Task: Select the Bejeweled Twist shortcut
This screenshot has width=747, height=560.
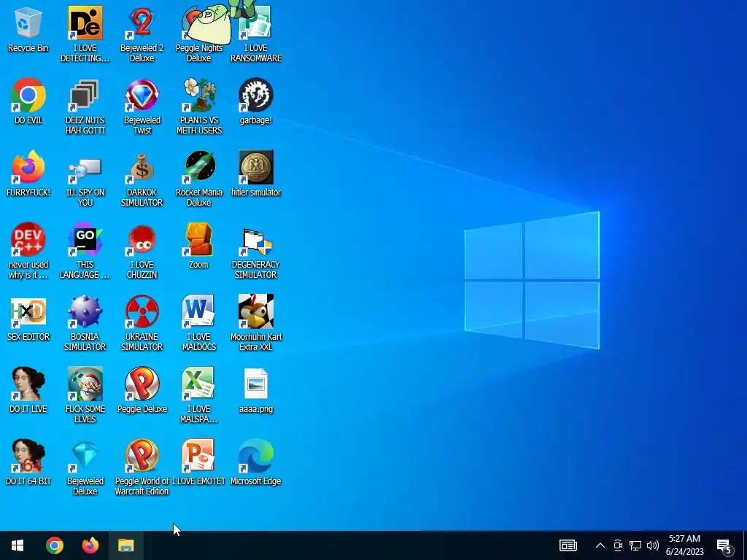Action: [x=142, y=106]
